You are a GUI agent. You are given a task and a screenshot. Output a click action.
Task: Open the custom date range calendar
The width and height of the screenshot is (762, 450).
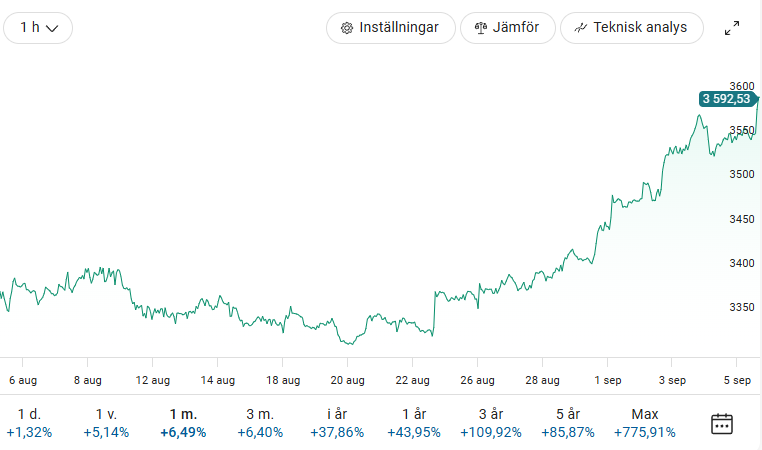point(722,423)
